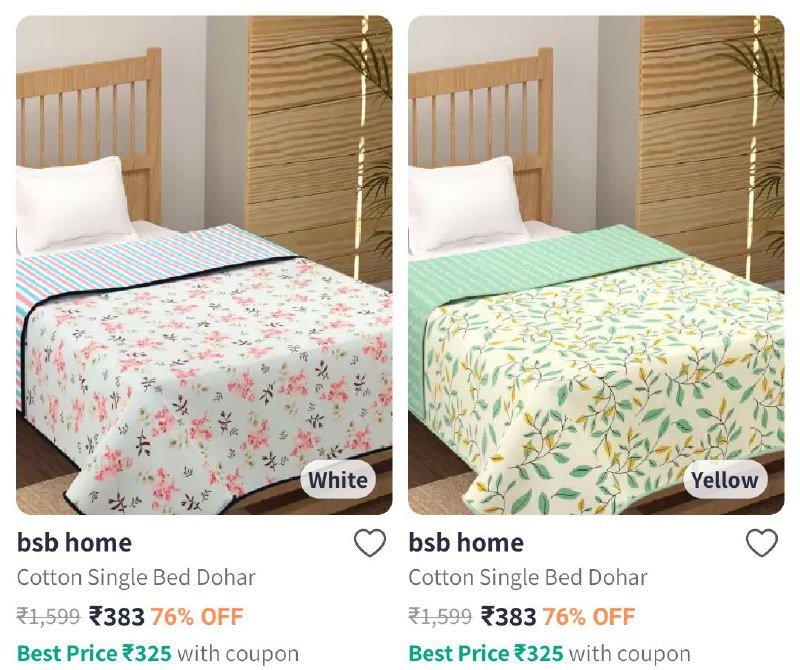Open bsb home brand on Yellow dohar
Image resolution: width=800 pixels, height=670 pixels.
[466, 542]
